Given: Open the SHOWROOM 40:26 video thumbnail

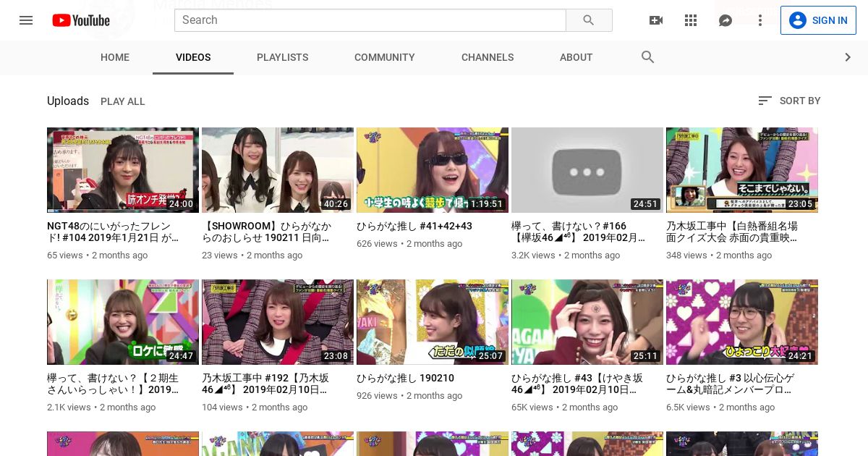Looking at the screenshot, I should (x=278, y=170).
